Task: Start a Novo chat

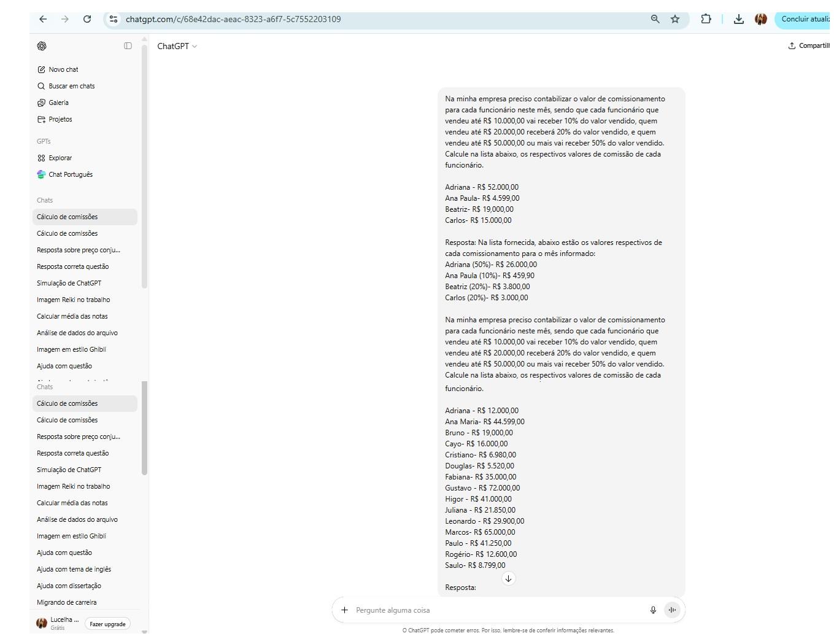Action: (58, 69)
